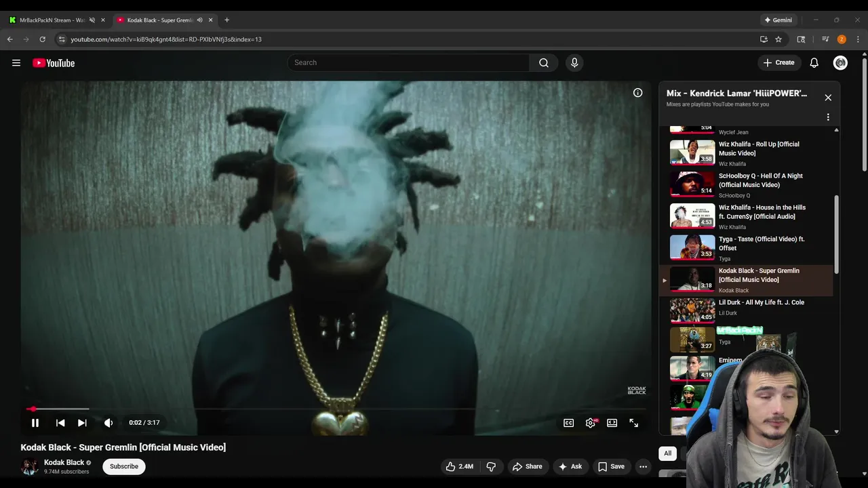Screen dimensions: 868x488
Task: Skip to next video in mix
Action: 82,423
